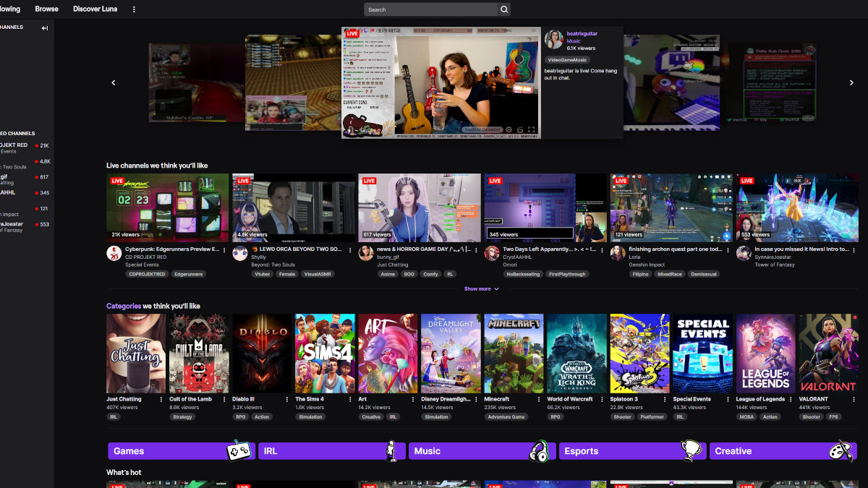Open the Tower of Fantasy game link
The height and width of the screenshot is (488, 868).
tap(774, 265)
